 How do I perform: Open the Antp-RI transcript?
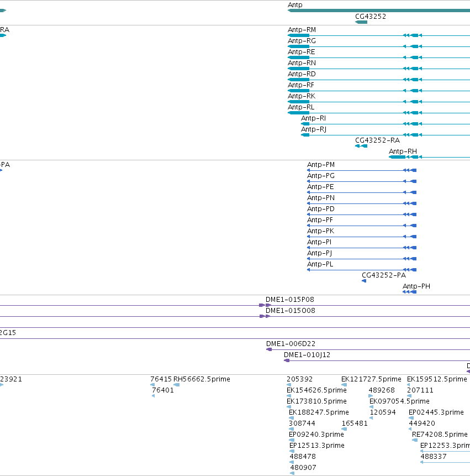313,118
